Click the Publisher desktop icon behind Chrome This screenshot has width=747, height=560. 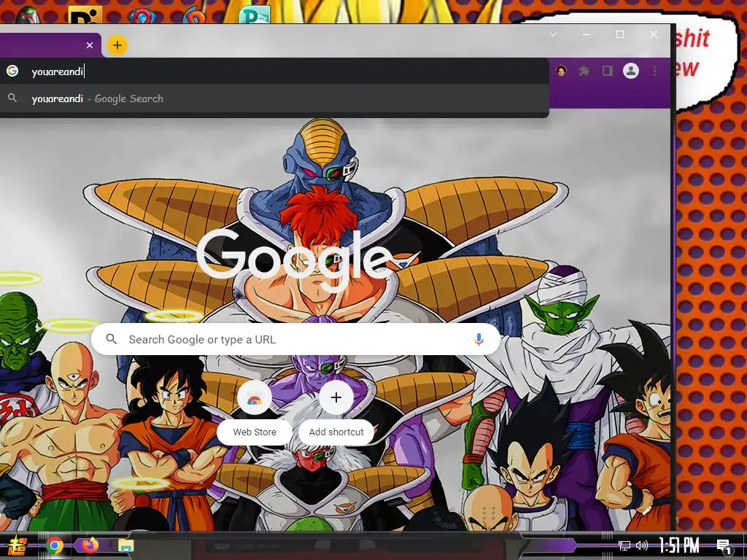point(255,15)
